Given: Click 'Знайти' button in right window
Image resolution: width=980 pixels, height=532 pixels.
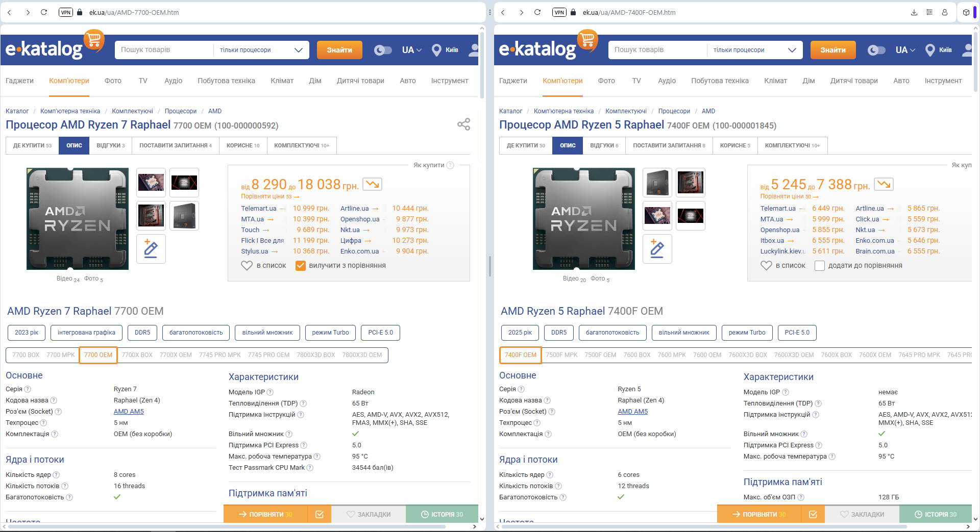Looking at the screenshot, I should (833, 50).
